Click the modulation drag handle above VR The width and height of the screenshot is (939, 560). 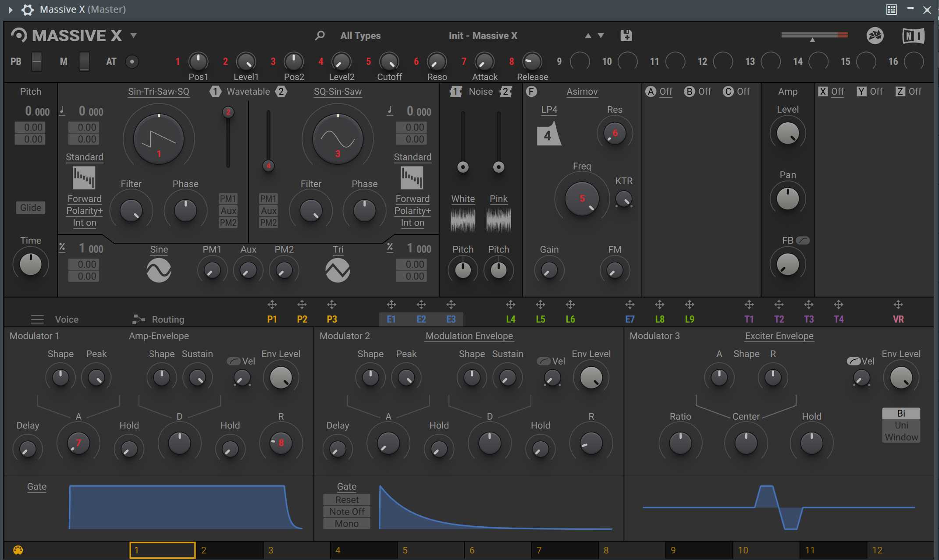[x=898, y=305]
